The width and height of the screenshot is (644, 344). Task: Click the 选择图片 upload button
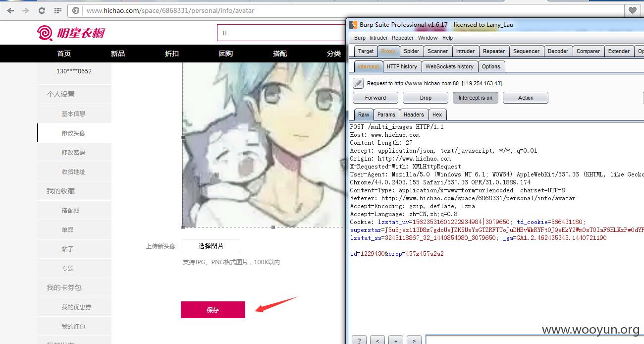(211, 246)
